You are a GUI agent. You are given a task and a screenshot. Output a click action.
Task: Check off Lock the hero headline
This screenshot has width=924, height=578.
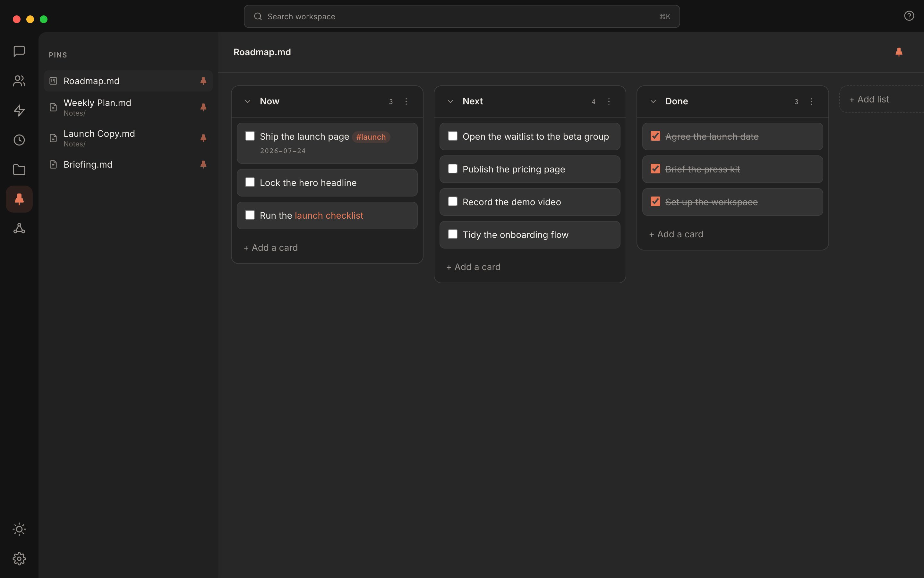tap(250, 182)
